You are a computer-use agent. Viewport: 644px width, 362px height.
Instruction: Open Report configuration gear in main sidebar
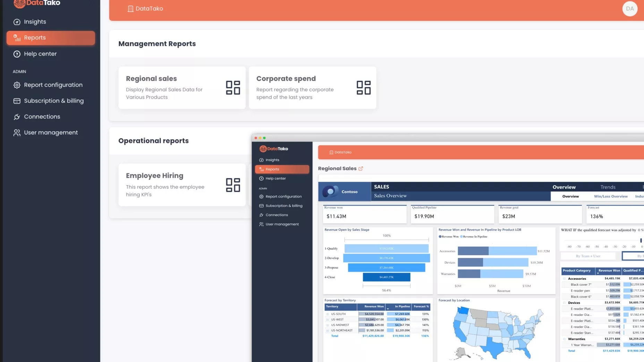point(17,85)
